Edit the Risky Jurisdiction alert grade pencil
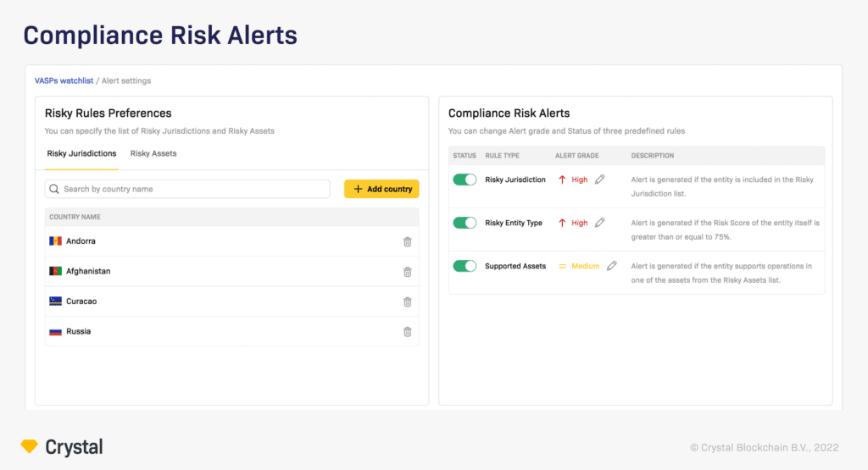The height and width of the screenshot is (470, 868). click(599, 180)
